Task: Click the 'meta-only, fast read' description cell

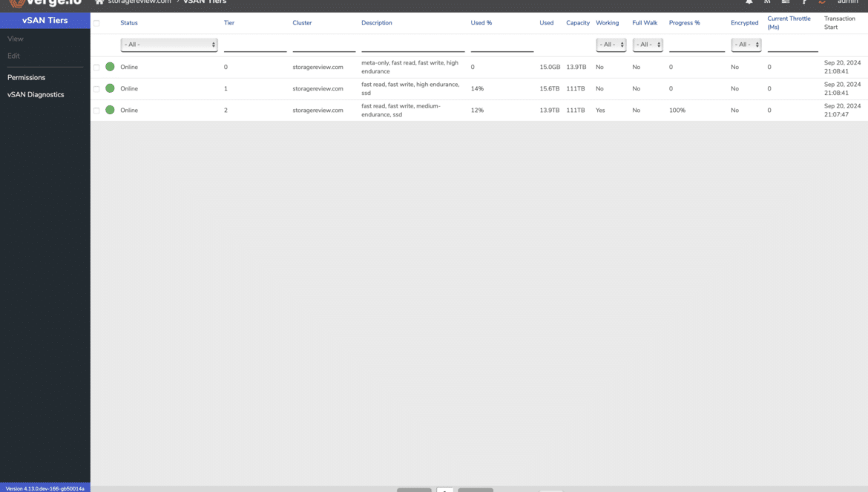Action: (410, 67)
